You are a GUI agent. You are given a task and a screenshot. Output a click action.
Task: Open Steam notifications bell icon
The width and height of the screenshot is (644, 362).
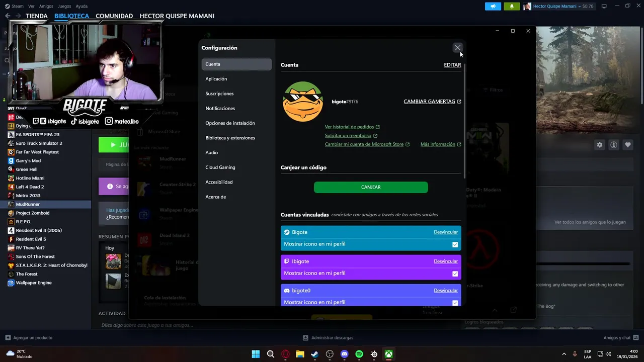pyautogui.click(x=512, y=6)
